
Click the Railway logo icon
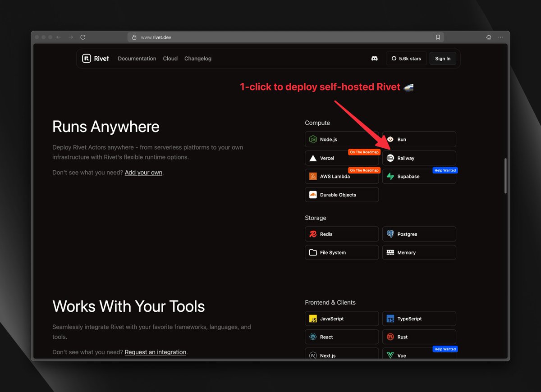click(390, 158)
